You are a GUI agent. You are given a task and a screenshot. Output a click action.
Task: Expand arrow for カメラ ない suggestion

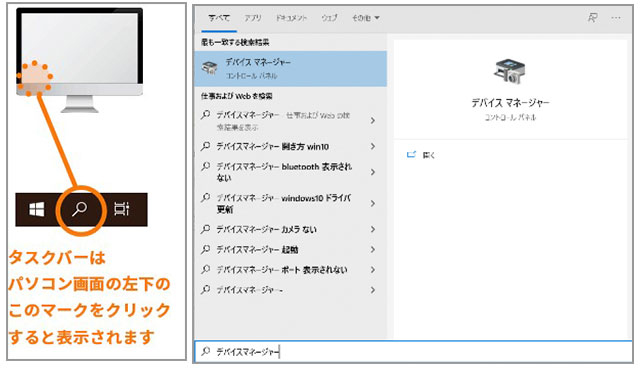[373, 229]
